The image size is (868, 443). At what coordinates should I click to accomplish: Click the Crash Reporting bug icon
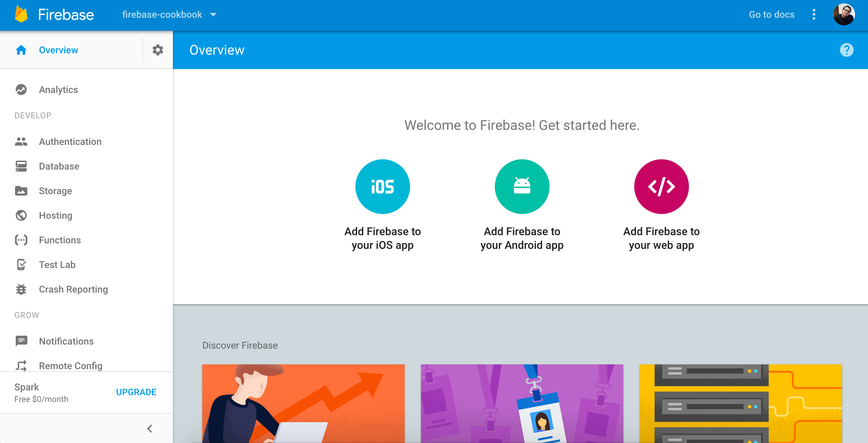click(21, 289)
